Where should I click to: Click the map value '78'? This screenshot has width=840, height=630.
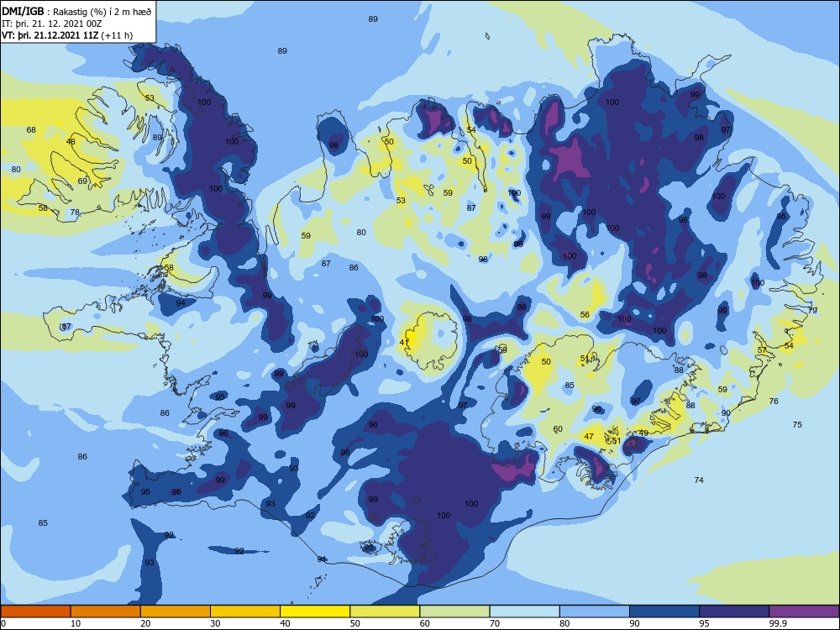pos(75,213)
